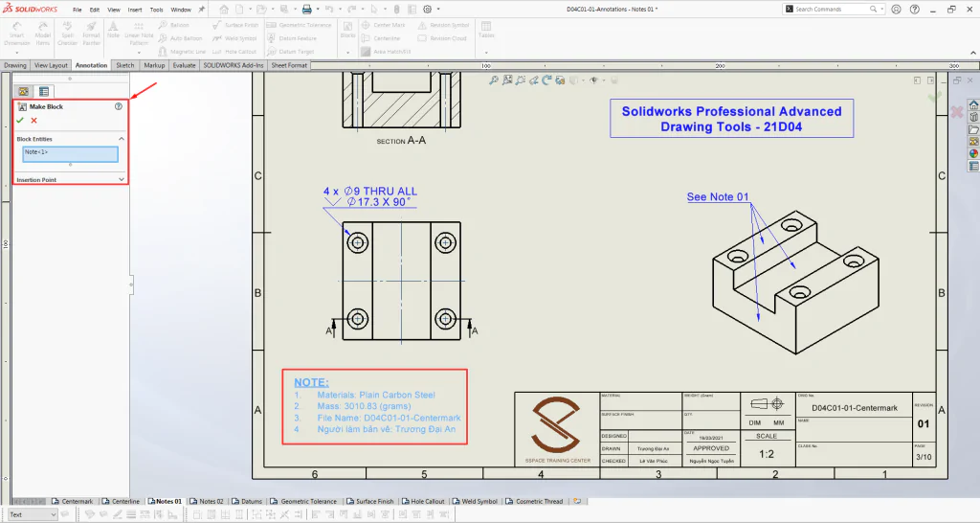This screenshot has height=523, width=980.
Task: Open Tables dropdown arrow
Action: pyautogui.click(x=486, y=53)
